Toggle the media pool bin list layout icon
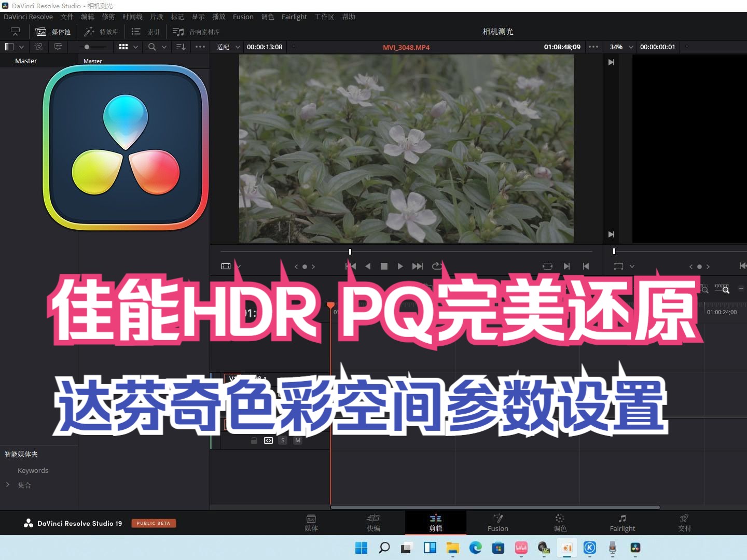Image resolution: width=747 pixels, height=560 pixels. (x=9, y=47)
